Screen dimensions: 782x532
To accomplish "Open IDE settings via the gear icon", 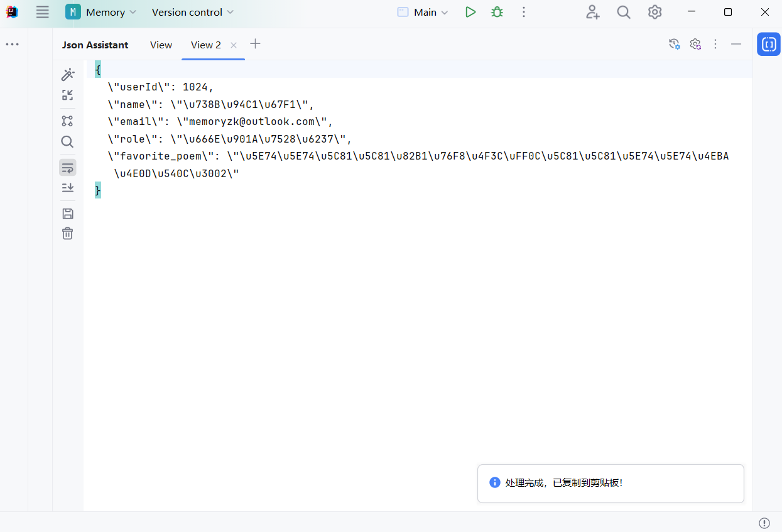I will (654, 12).
